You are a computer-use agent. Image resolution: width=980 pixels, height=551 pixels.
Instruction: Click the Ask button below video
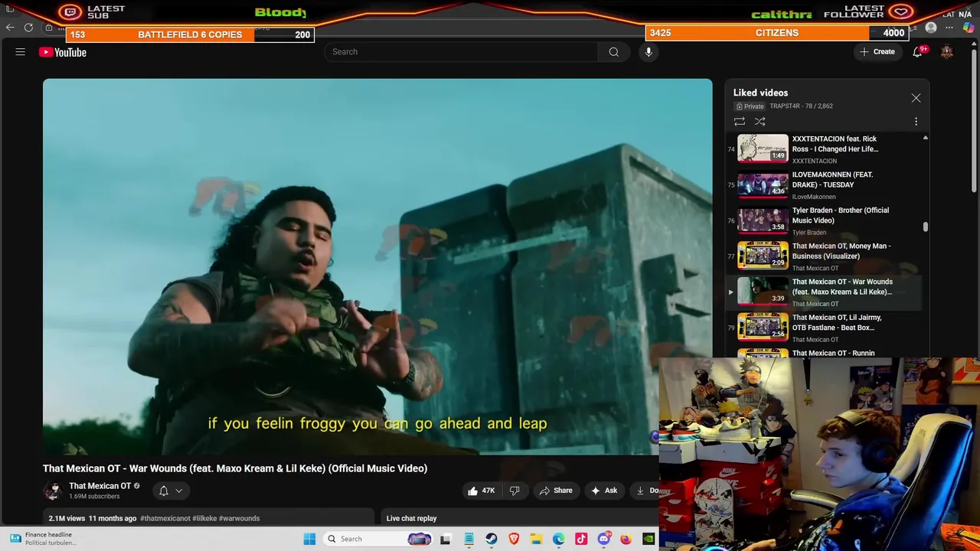[604, 491]
